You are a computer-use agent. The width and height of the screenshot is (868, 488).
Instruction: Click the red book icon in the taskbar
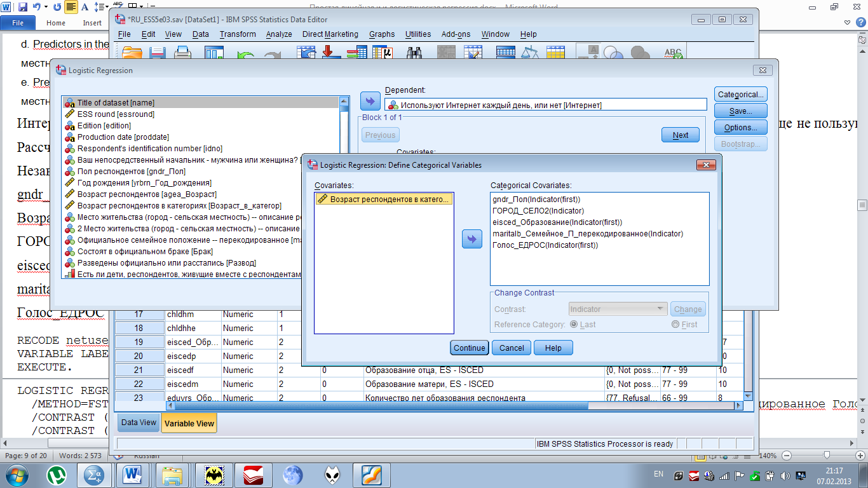(x=253, y=475)
